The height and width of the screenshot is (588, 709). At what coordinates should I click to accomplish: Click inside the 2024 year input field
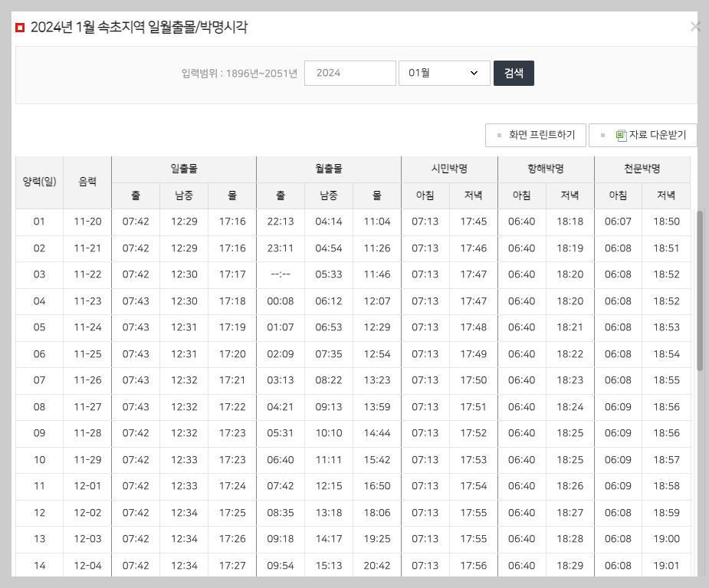[x=350, y=73]
